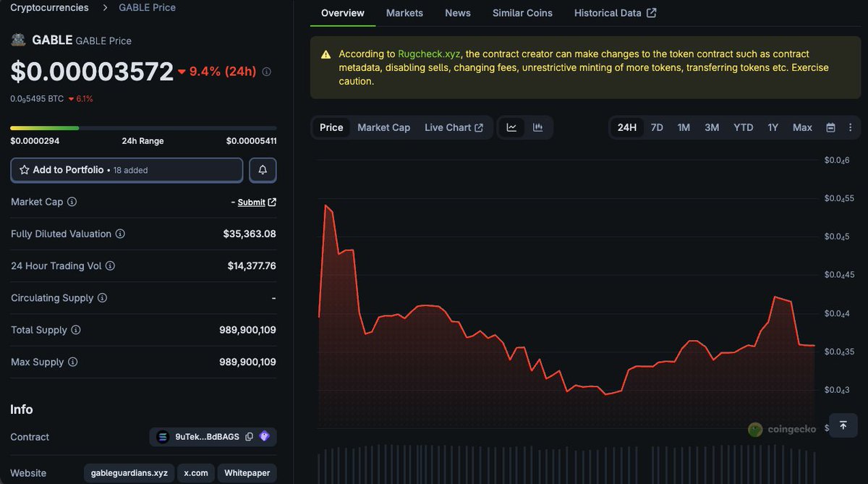Click the Solana chain icon in contract
Screen dimensions: 868x484
[163, 437]
